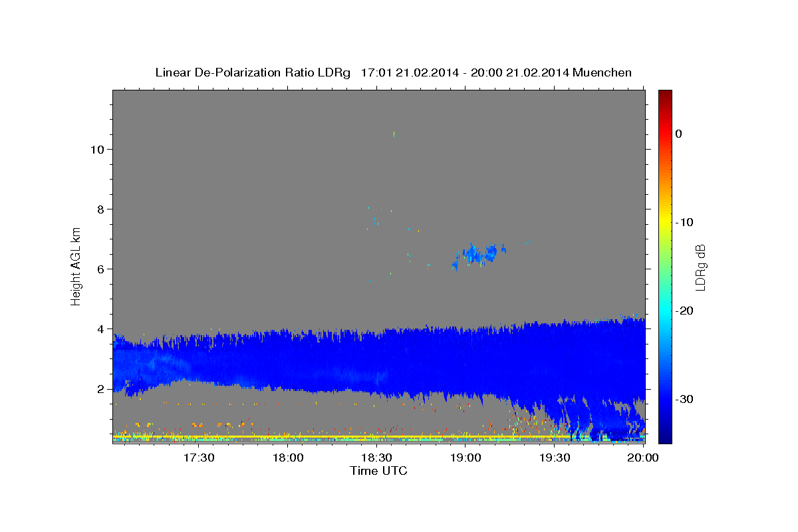Image resolution: width=798 pixels, height=532 pixels.
Task: Click the colorbar value '-20'
Action: point(684,311)
